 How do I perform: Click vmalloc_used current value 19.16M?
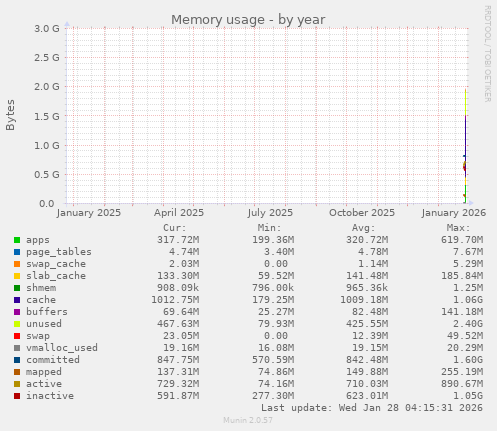[x=181, y=348]
